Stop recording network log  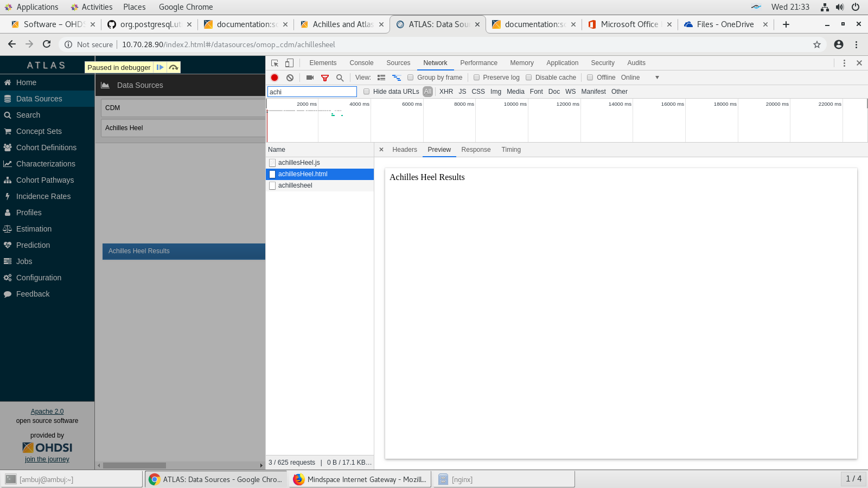click(275, 78)
